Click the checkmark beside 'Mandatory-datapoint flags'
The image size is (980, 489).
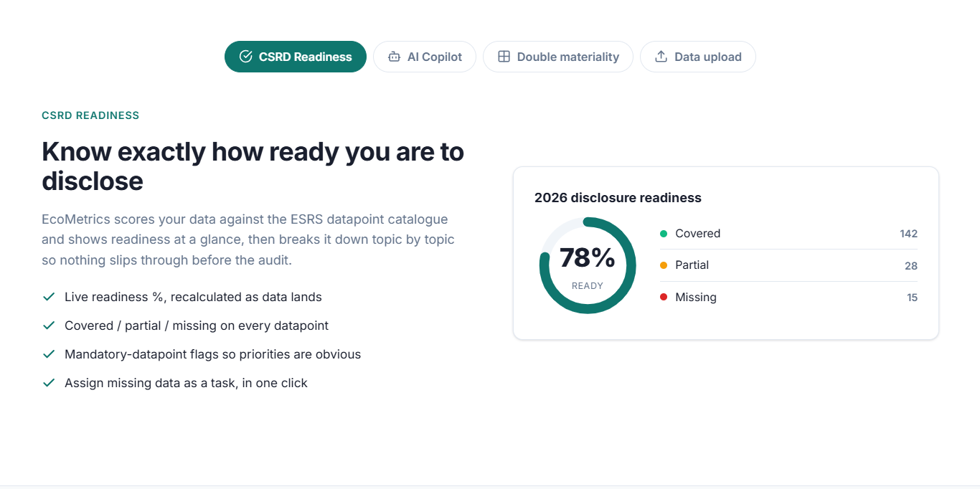[x=49, y=354]
